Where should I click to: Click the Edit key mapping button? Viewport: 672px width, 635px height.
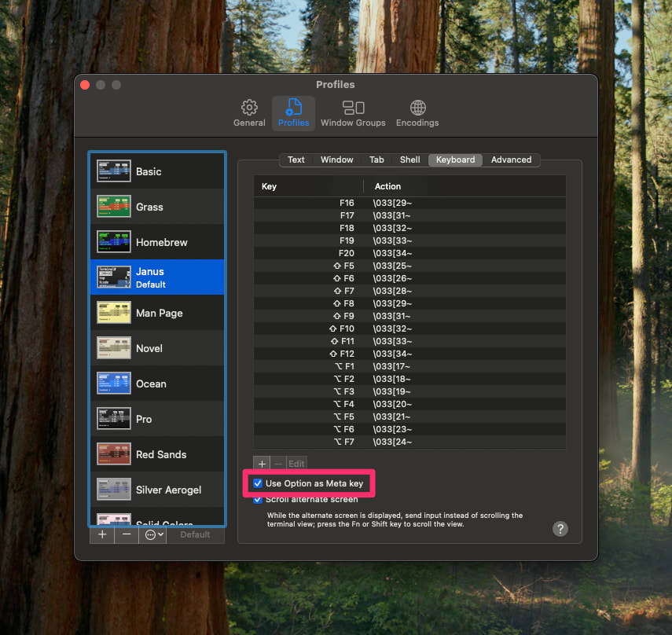pos(296,463)
